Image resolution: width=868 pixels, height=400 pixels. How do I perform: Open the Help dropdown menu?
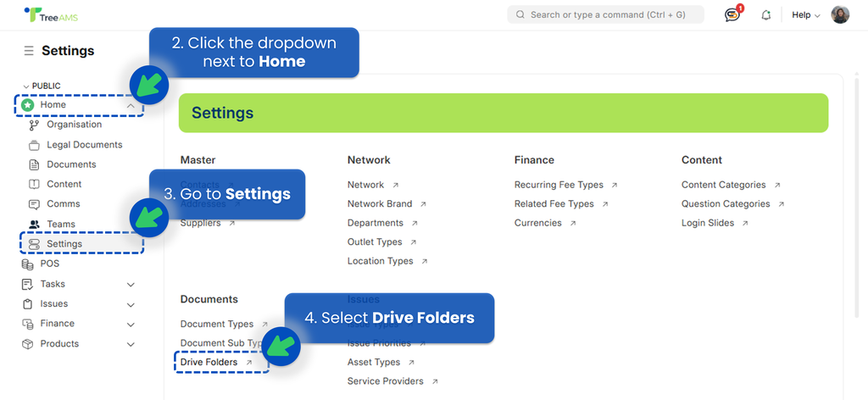click(805, 14)
